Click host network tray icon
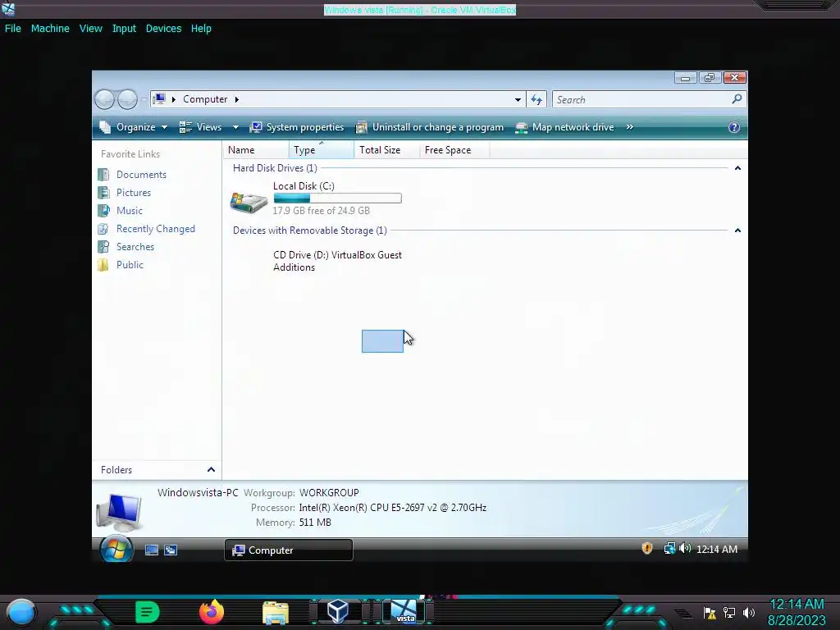The width and height of the screenshot is (840, 630). [729, 613]
